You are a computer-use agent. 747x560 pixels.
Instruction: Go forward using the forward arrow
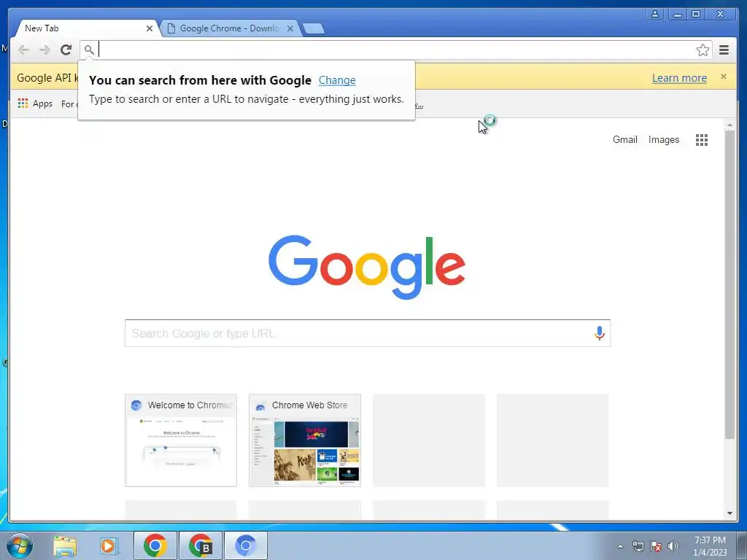(x=44, y=50)
